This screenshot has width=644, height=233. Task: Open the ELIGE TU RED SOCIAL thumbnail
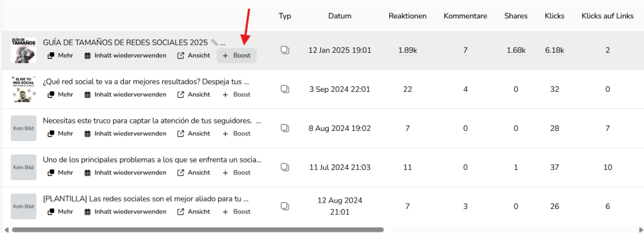pyautogui.click(x=23, y=89)
